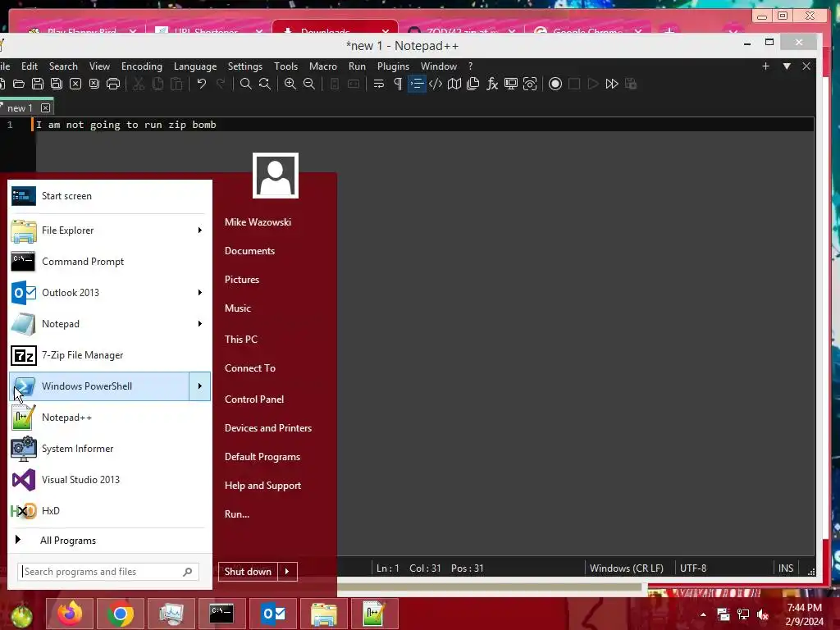Viewport: 840px width, 630px height.
Task: Launch 7-Zip File Manager
Action: (x=109, y=355)
